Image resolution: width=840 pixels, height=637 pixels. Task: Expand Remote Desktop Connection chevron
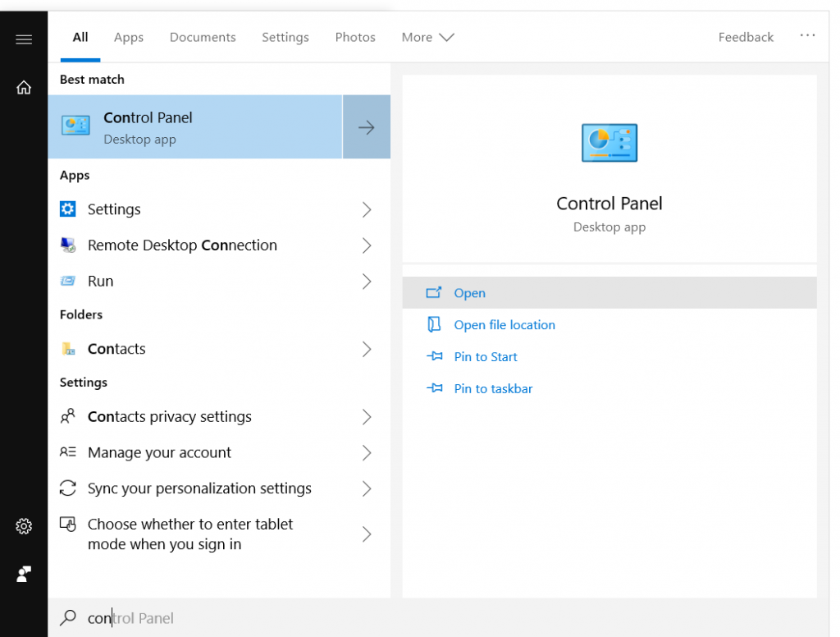pos(367,245)
